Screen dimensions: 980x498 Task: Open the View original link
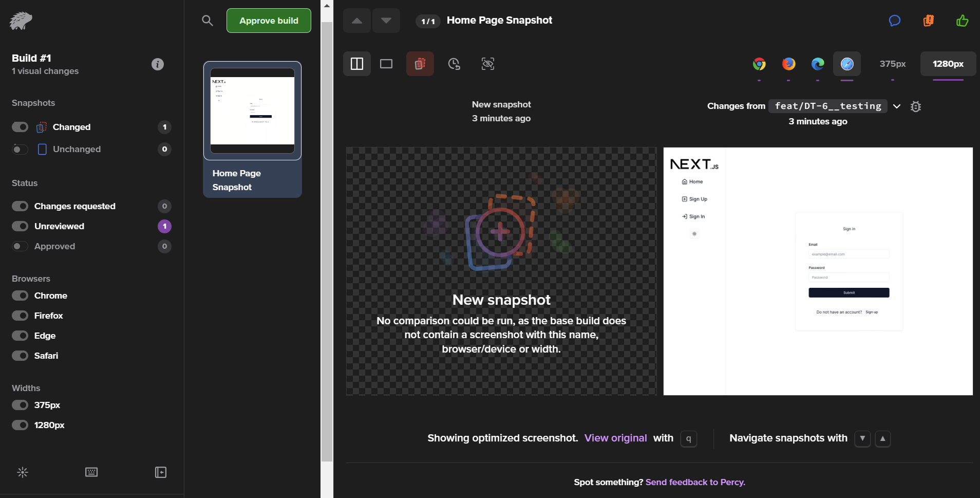(615, 438)
